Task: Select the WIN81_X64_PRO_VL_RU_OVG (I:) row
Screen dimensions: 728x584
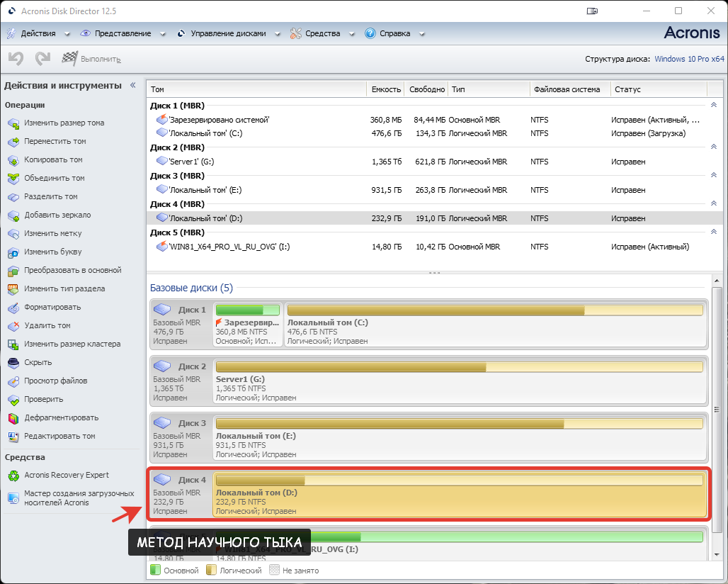Action: [x=434, y=247]
